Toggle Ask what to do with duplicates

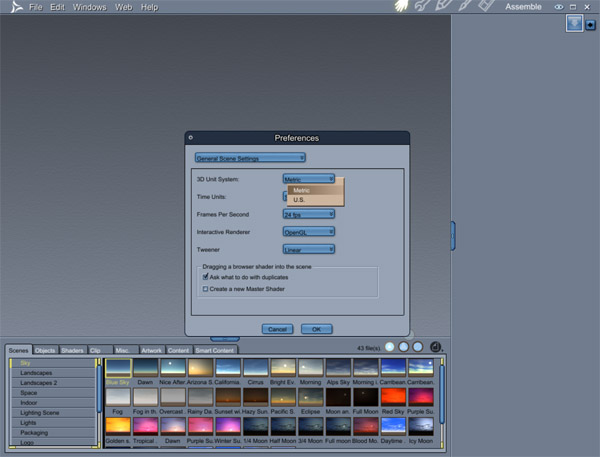coord(205,277)
